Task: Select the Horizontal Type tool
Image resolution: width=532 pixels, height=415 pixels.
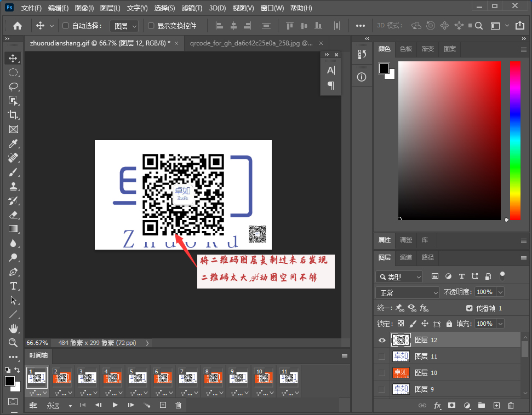Action: 13,286
